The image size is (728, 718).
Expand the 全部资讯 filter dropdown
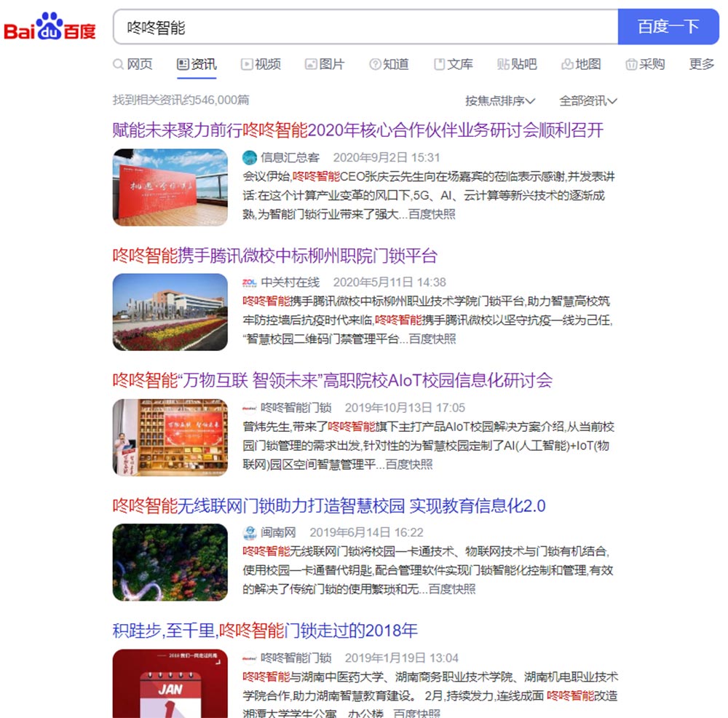point(587,100)
